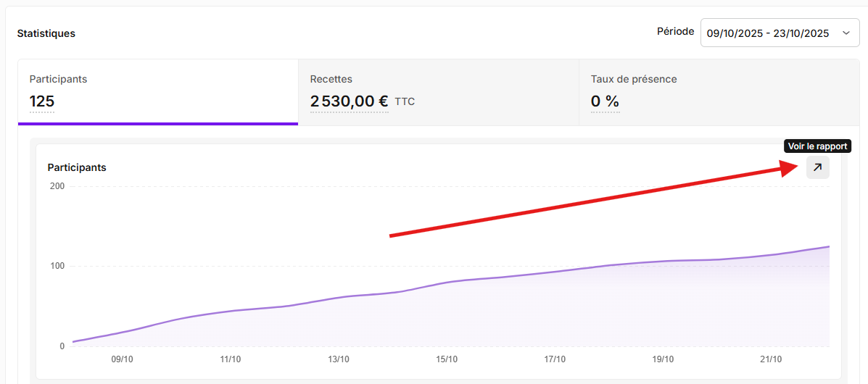Click the Statistiques section heading
This screenshot has width=868, height=384.
[x=46, y=34]
